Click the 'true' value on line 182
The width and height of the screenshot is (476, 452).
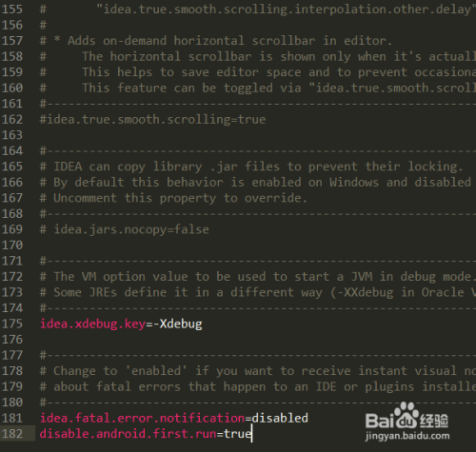238,434
